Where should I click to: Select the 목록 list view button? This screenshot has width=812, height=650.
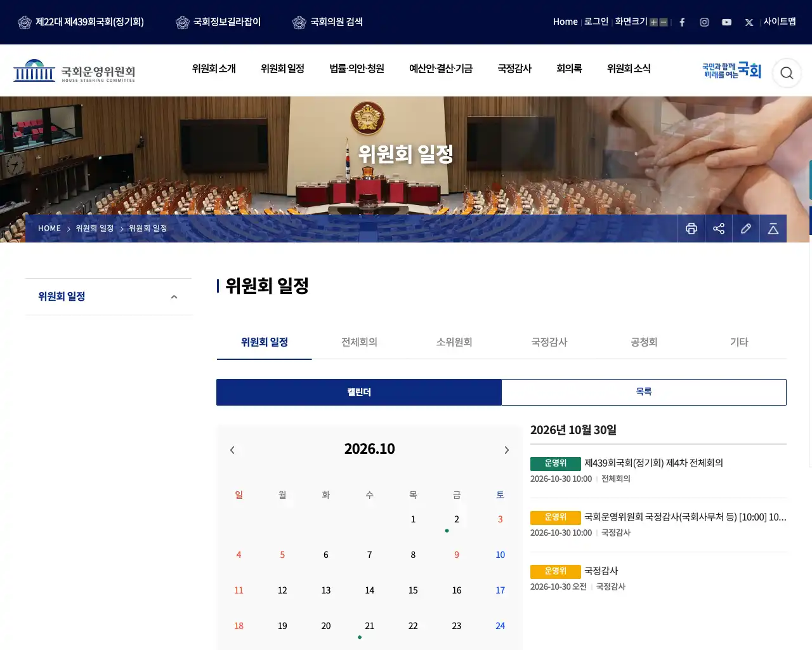click(x=644, y=392)
